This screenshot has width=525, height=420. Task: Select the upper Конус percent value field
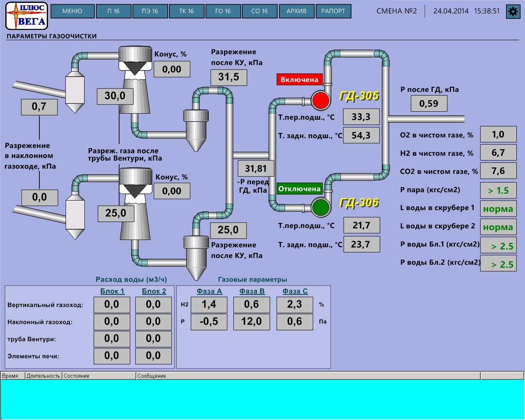pyautogui.click(x=172, y=69)
